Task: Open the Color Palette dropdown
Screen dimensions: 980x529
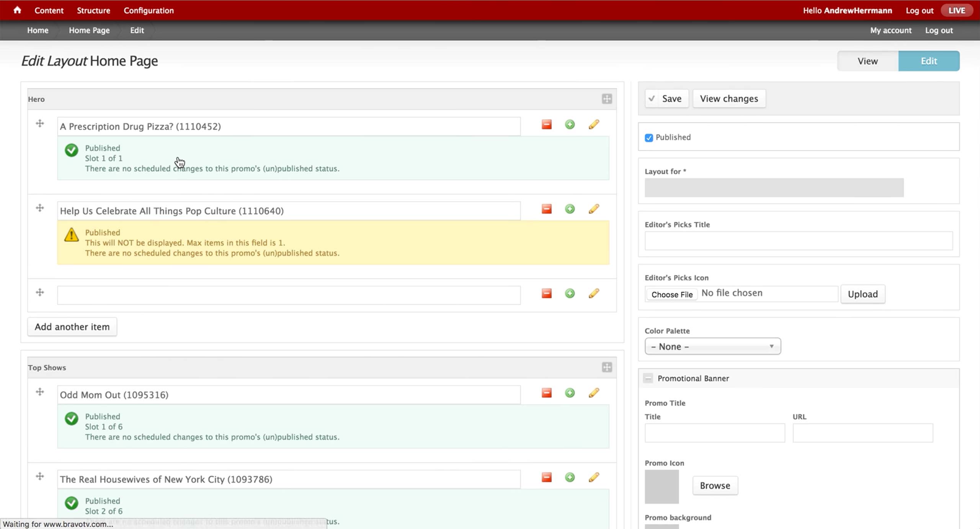Action: click(x=712, y=347)
